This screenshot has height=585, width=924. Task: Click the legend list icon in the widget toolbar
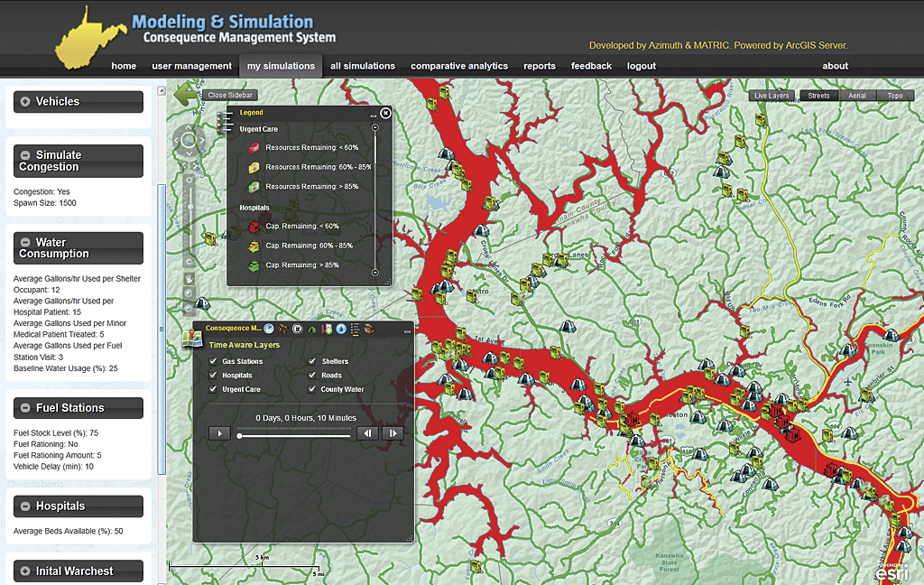coord(355,329)
